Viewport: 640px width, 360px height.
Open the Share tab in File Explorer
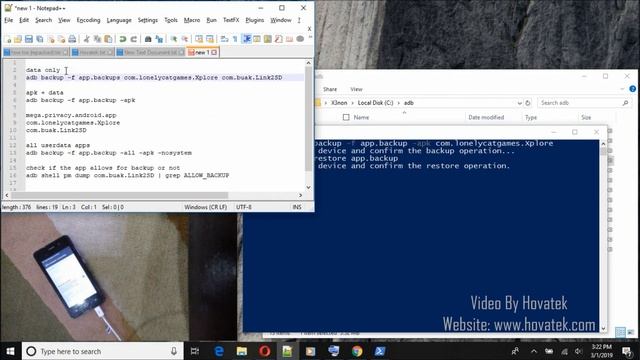pos(330,89)
